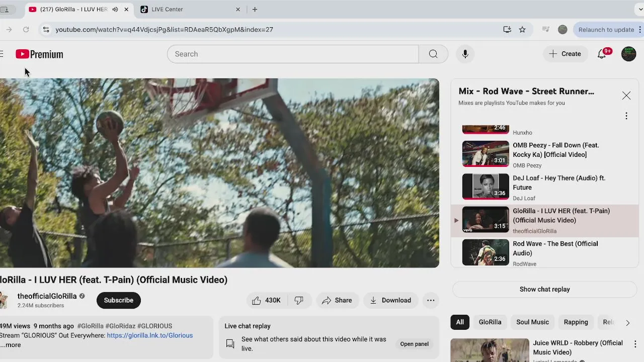The width and height of the screenshot is (644, 362).
Task: Like the video with thumbs up
Action: coord(266,300)
